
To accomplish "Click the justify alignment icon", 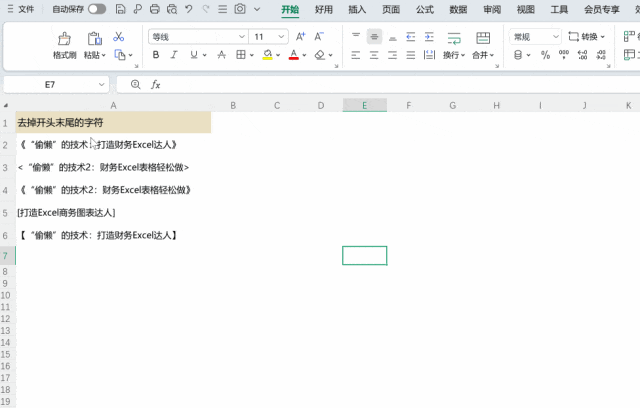I will pos(411,55).
